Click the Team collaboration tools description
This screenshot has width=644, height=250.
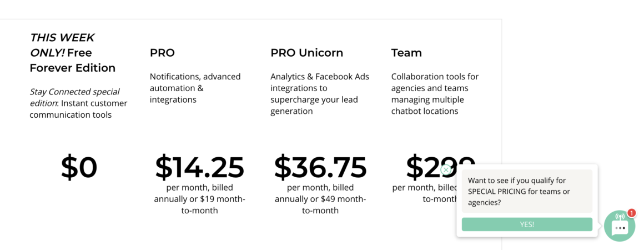pyautogui.click(x=435, y=94)
